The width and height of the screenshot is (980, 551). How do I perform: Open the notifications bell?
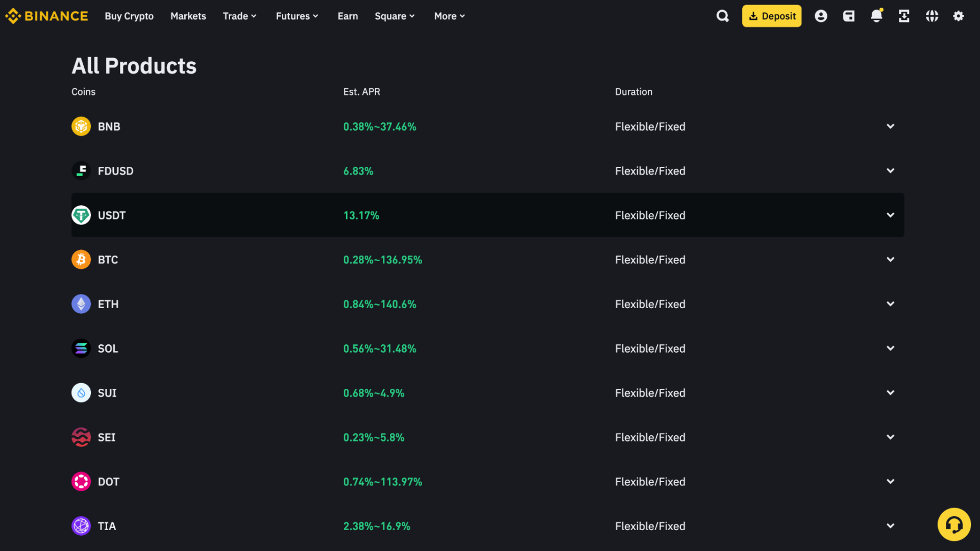pos(876,16)
